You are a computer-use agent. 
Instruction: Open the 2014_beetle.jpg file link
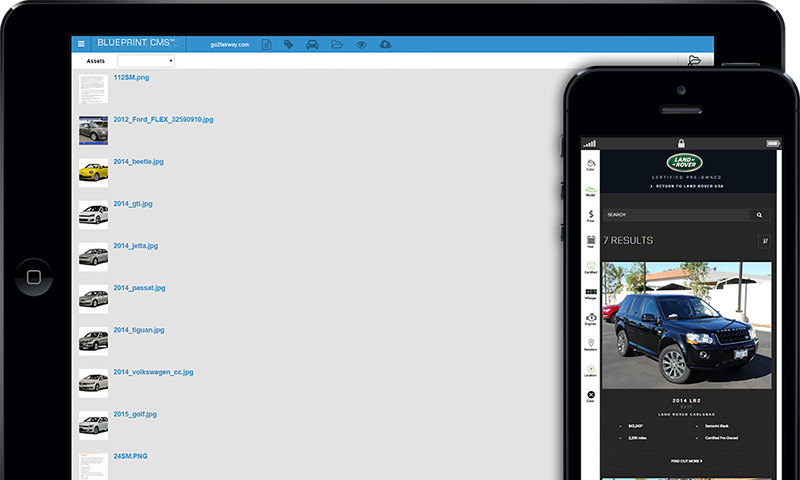138,162
